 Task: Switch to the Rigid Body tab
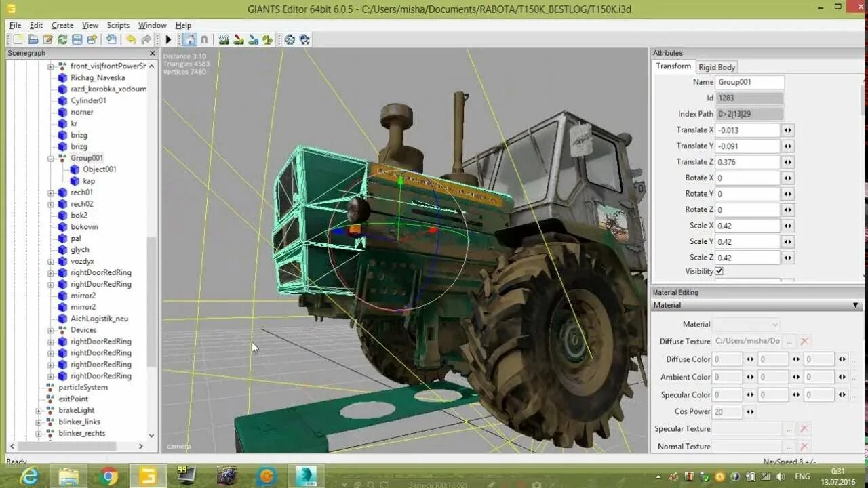click(x=717, y=67)
